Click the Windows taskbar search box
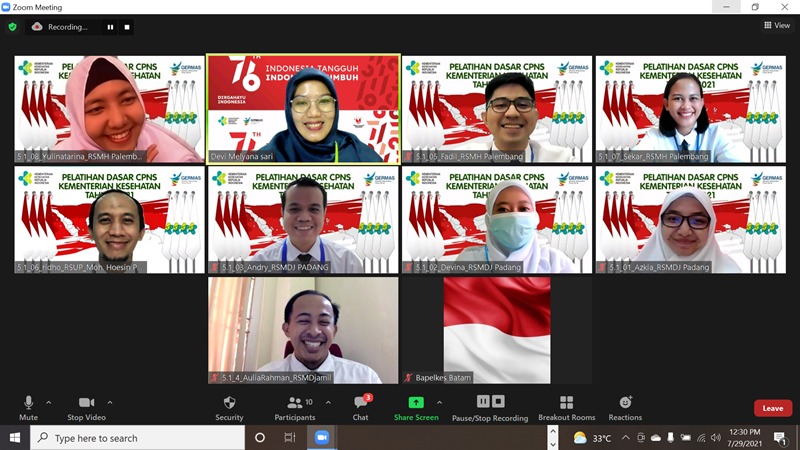This screenshot has width=800, height=450. point(138,438)
